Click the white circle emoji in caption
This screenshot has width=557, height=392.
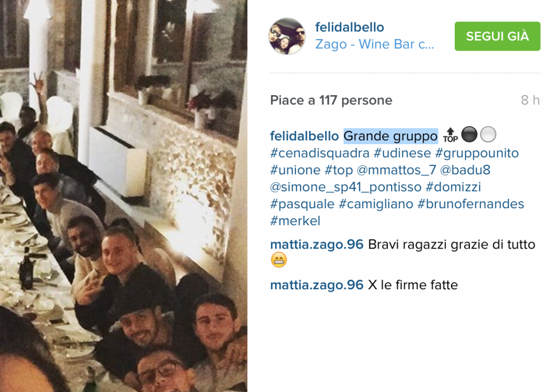click(488, 135)
